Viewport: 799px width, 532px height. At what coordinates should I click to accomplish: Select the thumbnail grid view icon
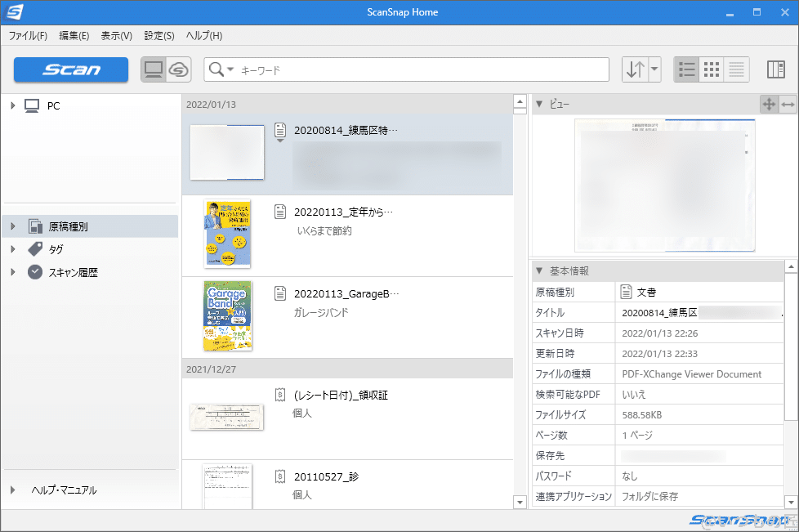711,69
